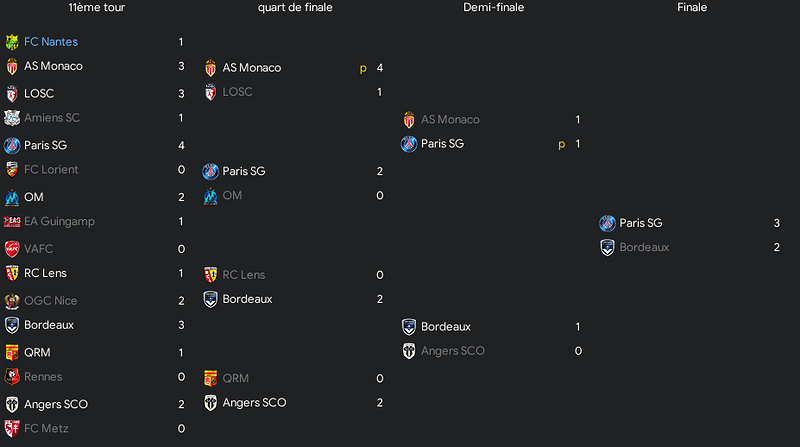Viewport: 800px width, 447px height.
Task: Click FC Metz club badge
Action: click(12, 429)
